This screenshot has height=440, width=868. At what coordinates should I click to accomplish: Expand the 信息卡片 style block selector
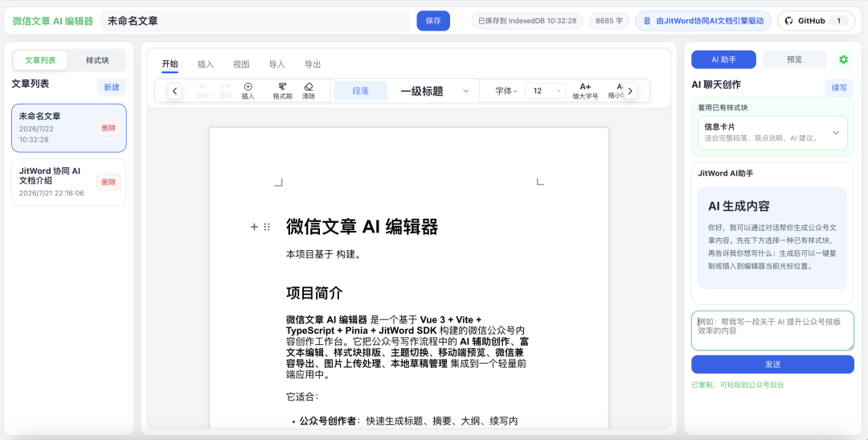772,133
